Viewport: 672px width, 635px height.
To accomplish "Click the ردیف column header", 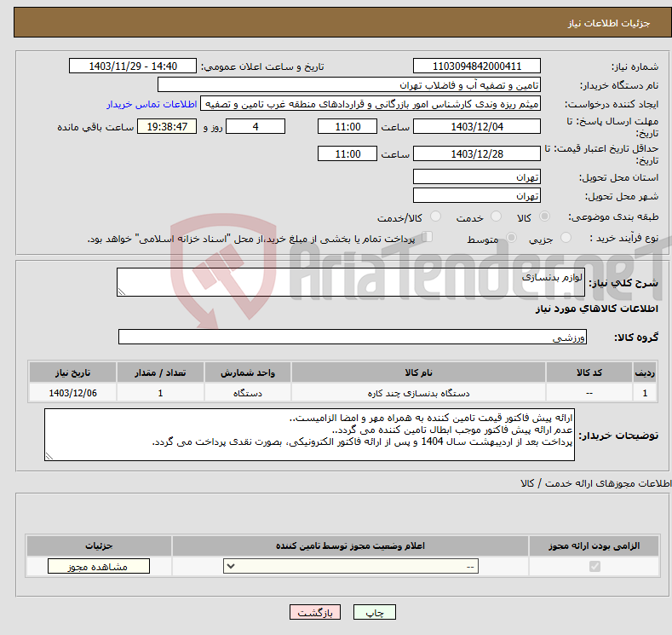I will pos(645,372).
